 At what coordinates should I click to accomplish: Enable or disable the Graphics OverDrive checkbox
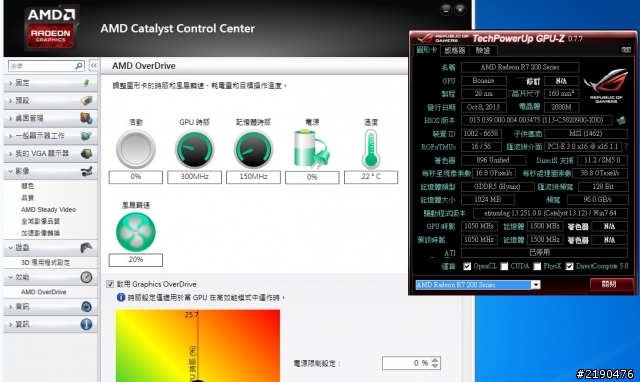click(x=110, y=284)
